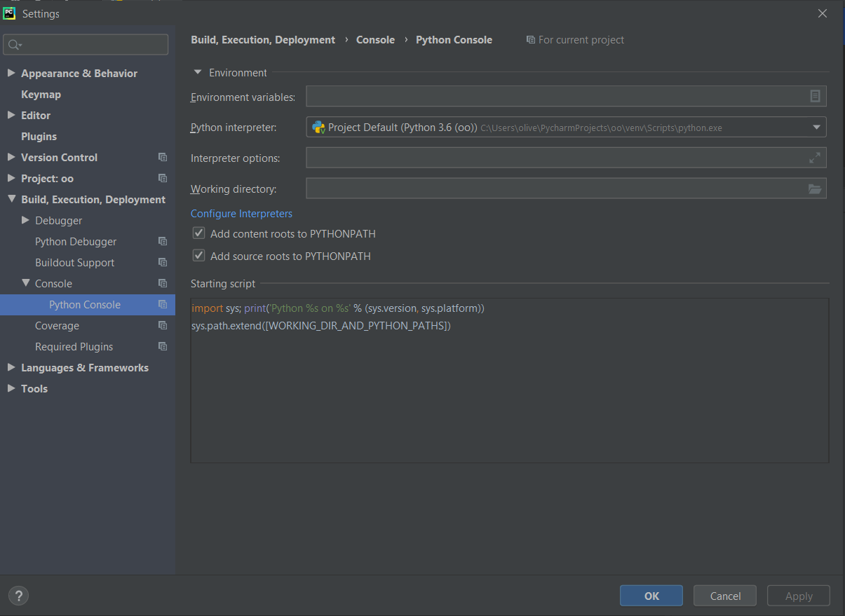
Task: Click Console breadcrumb segment
Action: tap(375, 40)
